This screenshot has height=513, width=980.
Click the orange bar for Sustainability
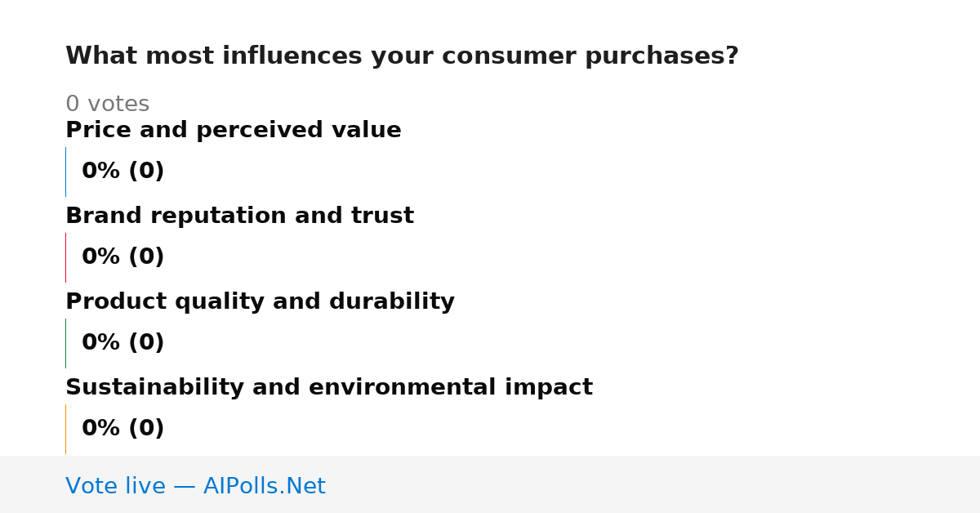coord(65,429)
